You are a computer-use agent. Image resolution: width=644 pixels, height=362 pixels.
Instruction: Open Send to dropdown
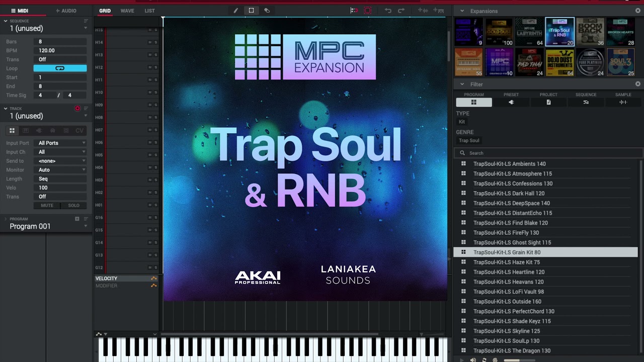tap(60, 161)
